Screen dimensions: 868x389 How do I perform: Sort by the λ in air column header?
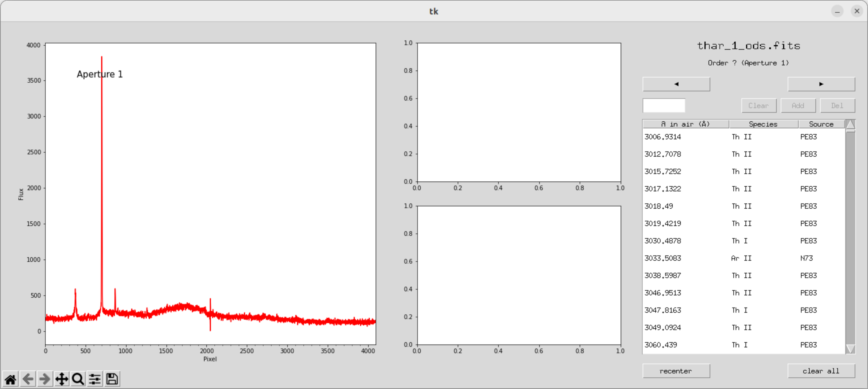(685, 124)
